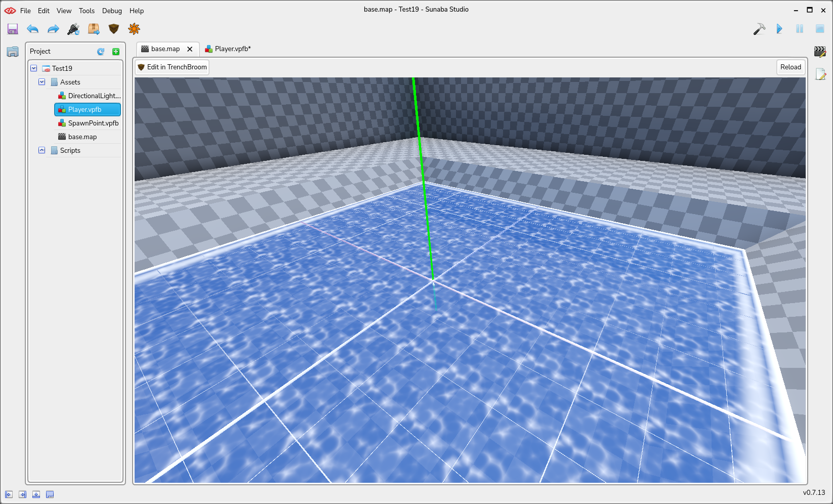The image size is (833, 504).
Task: Click the undo arrow in the toolbar
Action: (33, 29)
